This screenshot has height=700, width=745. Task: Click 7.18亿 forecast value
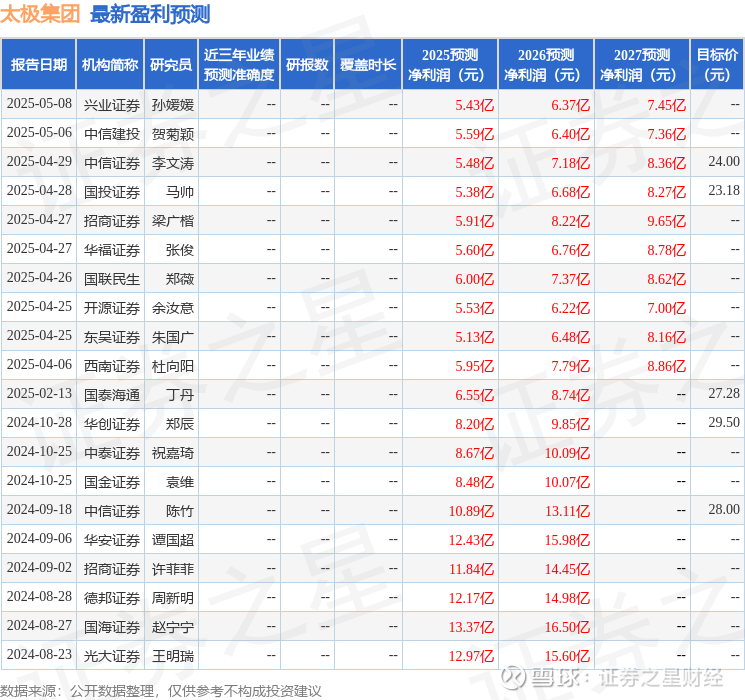pos(570,163)
